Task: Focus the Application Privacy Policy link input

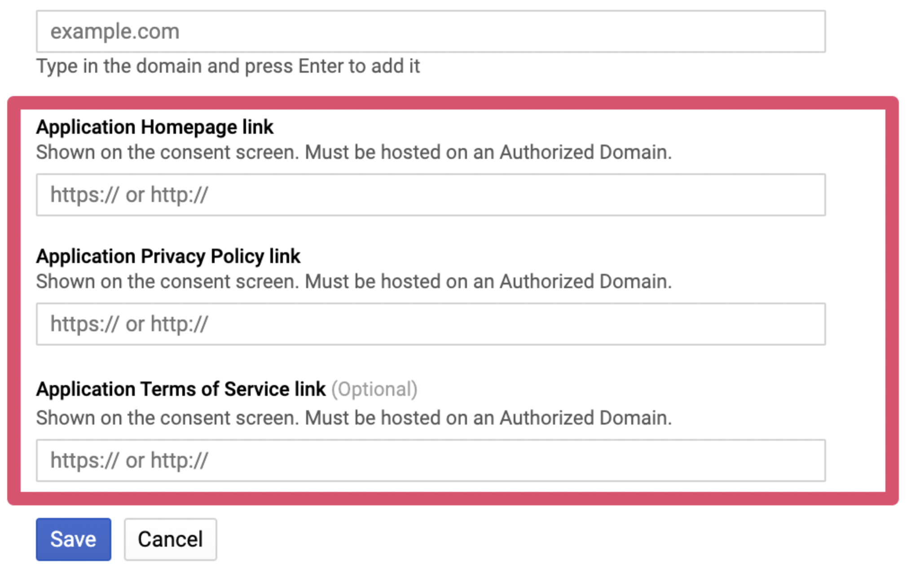Action: [x=431, y=324]
